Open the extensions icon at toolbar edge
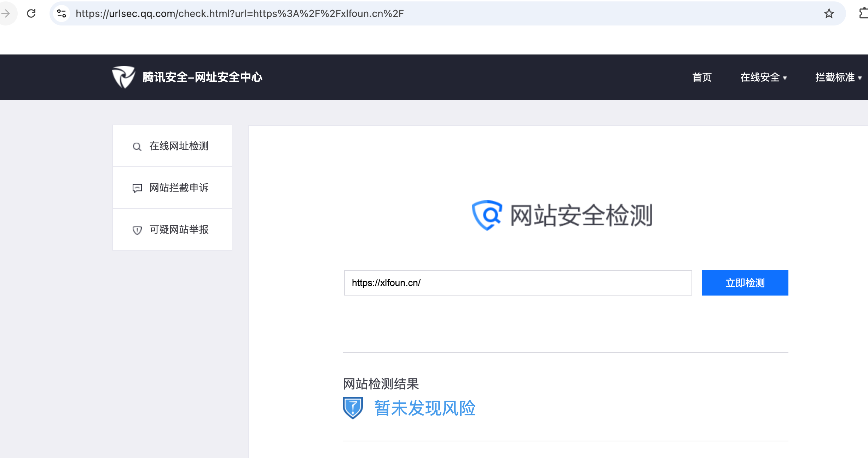Viewport: 868px width, 458px height. tap(863, 13)
